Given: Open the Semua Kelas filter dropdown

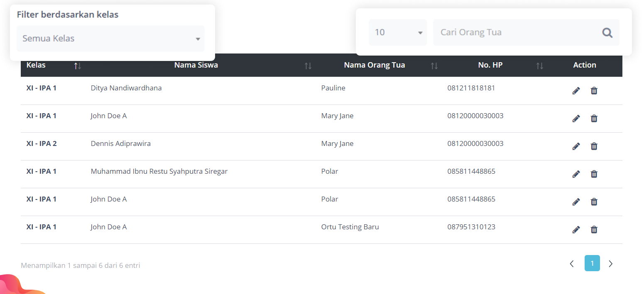Looking at the screenshot, I should (x=110, y=39).
